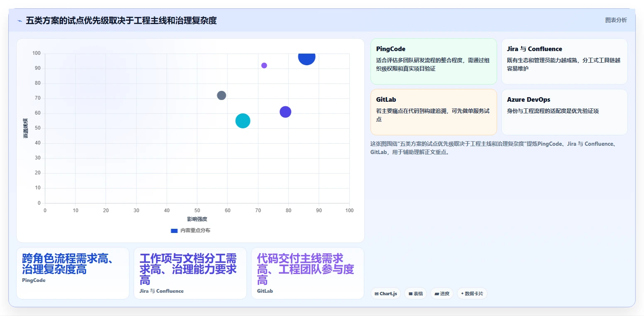Click the Chart.js chip icon

[x=376, y=294]
